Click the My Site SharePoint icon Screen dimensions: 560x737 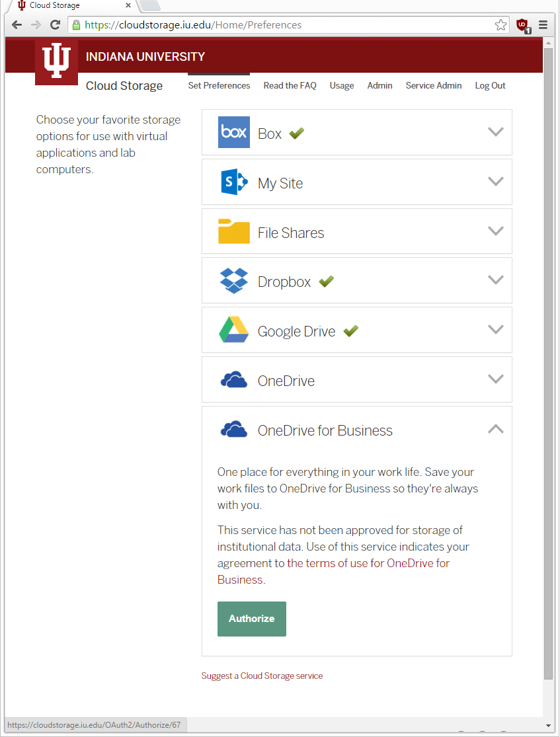pyautogui.click(x=233, y=181)
